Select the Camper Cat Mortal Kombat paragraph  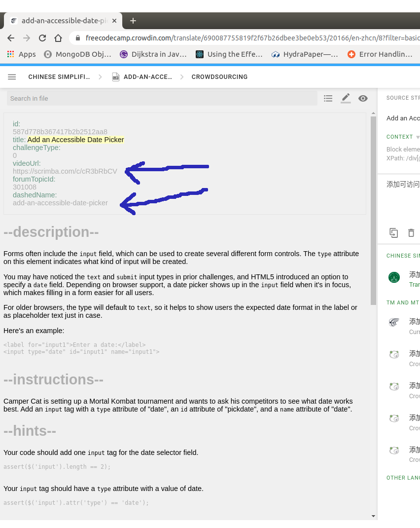pyautogui.click(x=178, y=406)
